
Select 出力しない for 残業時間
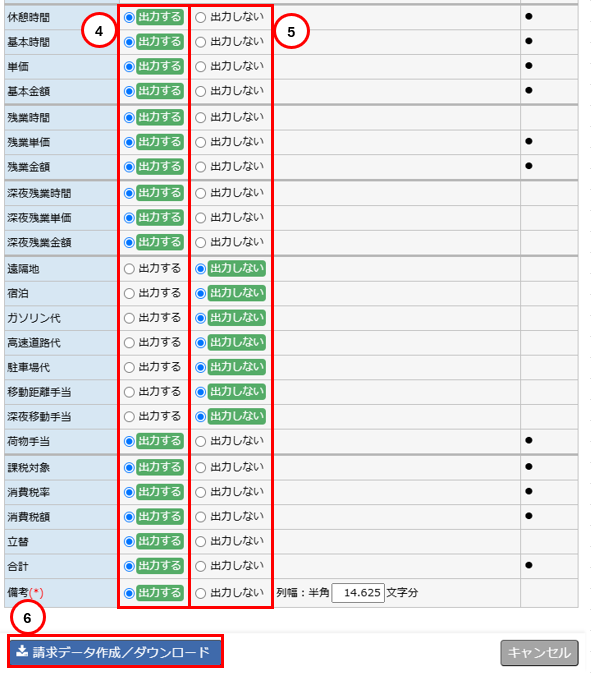coord(200,118)
